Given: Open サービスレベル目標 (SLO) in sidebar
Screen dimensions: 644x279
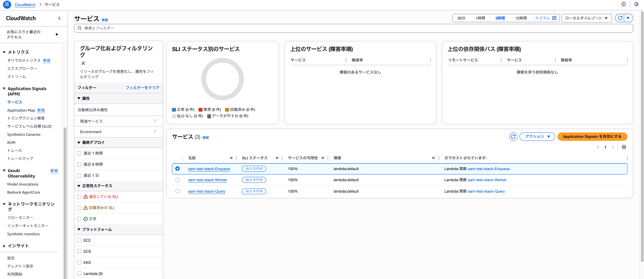Looking at the screenshot, I should [29, 126].
